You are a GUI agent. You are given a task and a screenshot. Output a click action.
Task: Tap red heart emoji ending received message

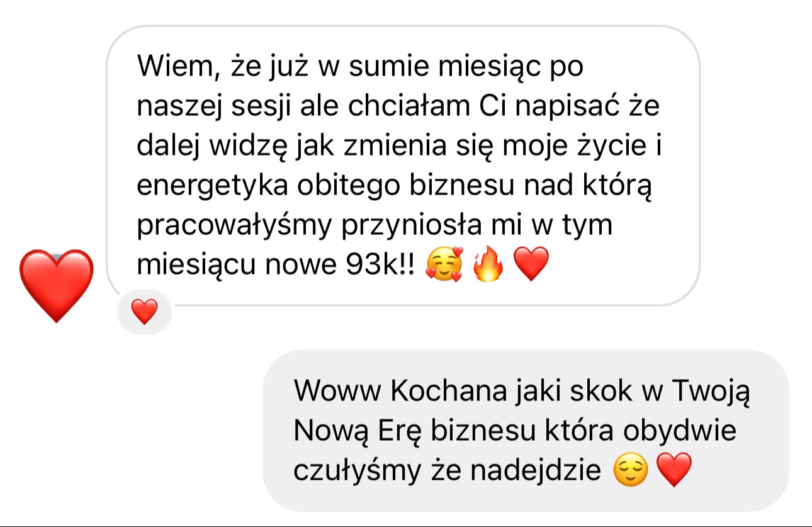point(532,265)
